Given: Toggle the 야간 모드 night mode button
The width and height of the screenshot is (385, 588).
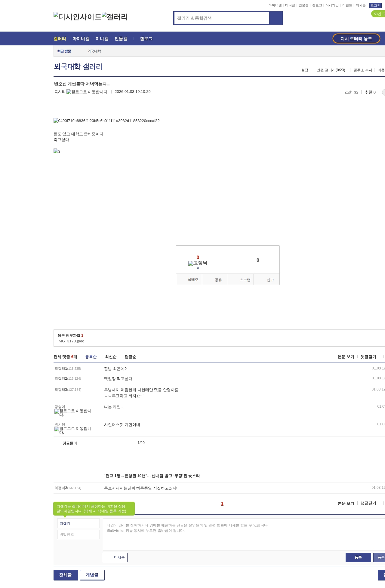Looking at the screenshot, I should [378, 14].
